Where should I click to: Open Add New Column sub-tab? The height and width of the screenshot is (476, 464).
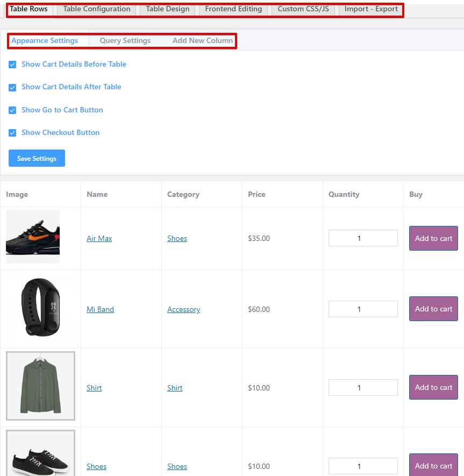202,41
